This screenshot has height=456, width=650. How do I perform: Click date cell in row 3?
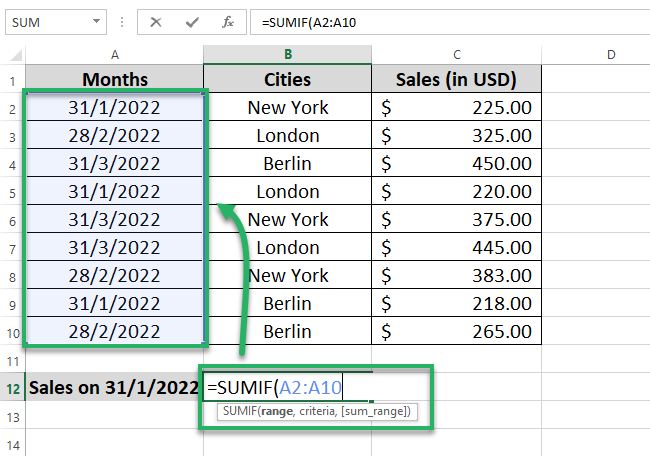tap(115, 135)
